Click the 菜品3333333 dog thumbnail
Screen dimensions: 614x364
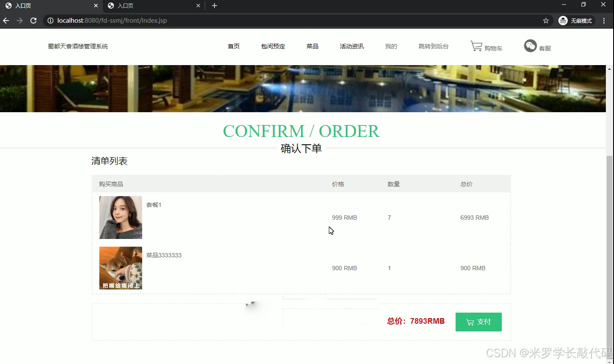tap(121, 268)
